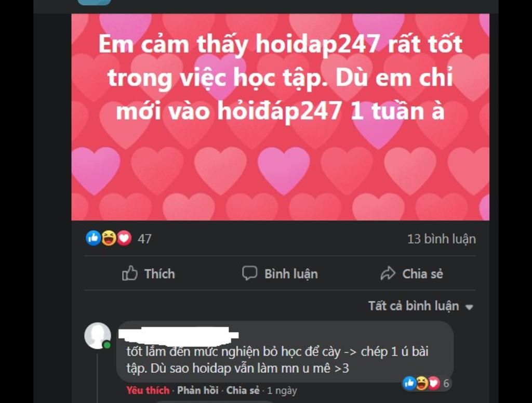The width and height of the screenshot is (532, 403).
Task: Click the Bình luận speech bubble icon
Action: (x=249, y=274)
